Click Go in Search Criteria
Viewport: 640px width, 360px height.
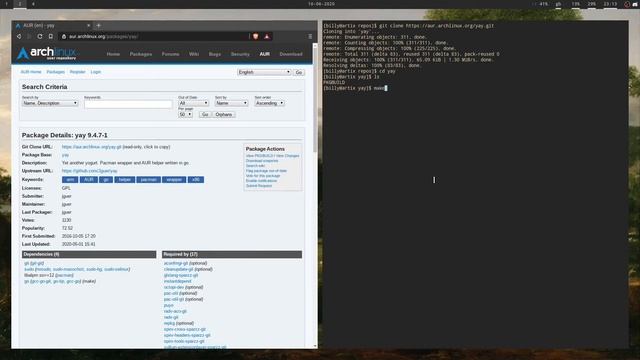(x=205, y=115)
